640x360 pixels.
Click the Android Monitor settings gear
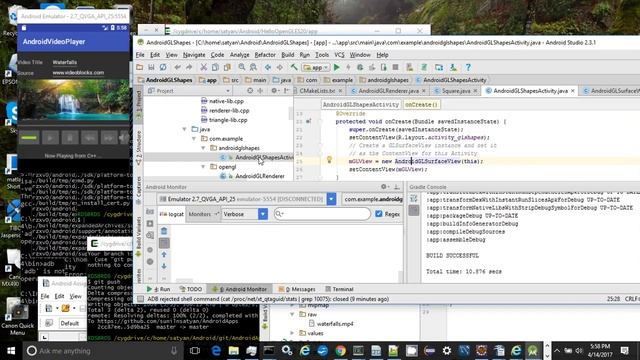[x=384, y=187]
